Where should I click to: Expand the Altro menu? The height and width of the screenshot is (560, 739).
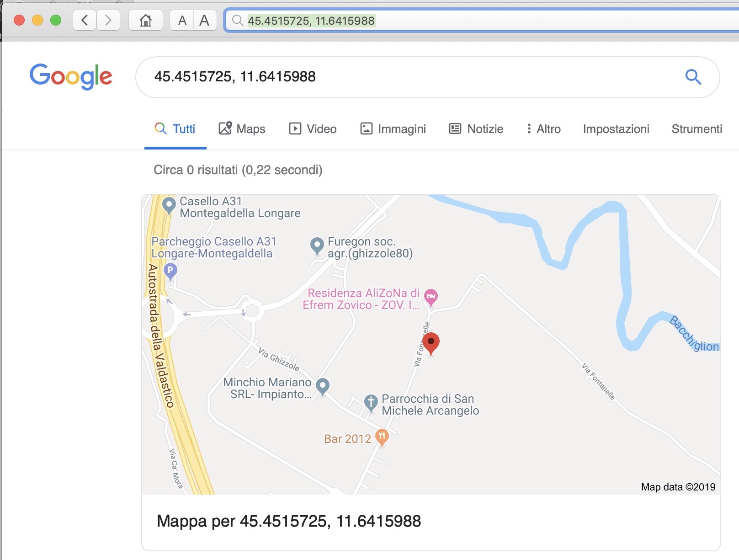[x=543, y=129]
